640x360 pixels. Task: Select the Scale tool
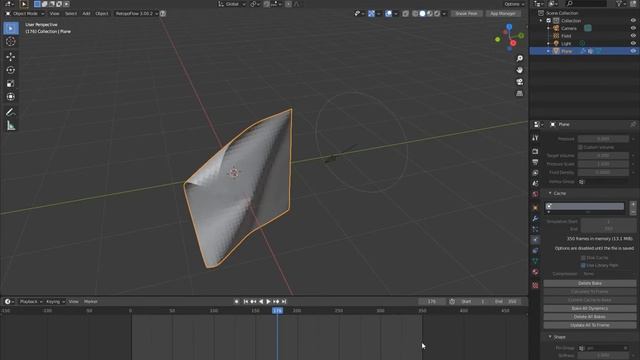click(x=11, y=84)
